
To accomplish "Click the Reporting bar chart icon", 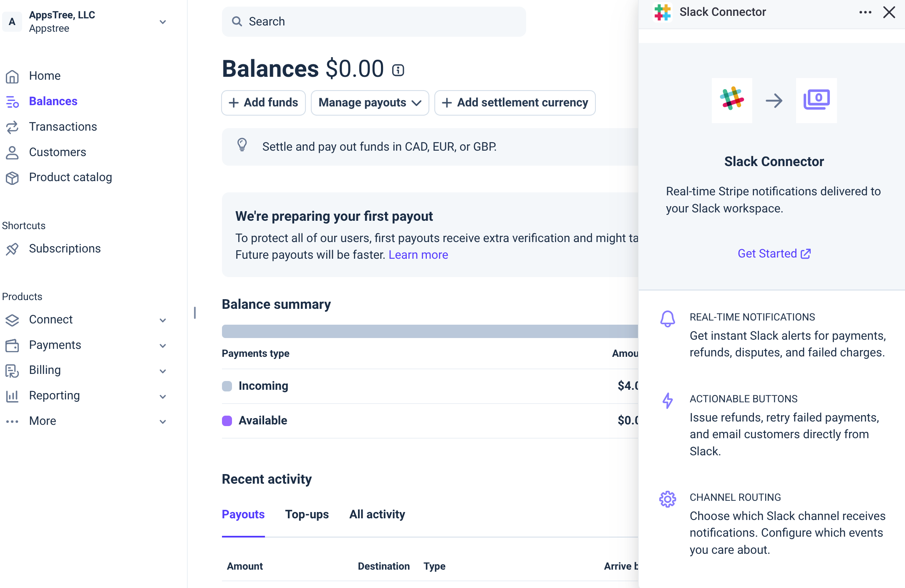I will coord(12,396).
